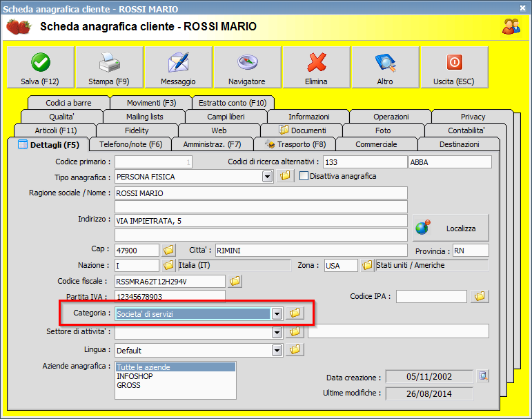Click the alternate search code field ABBA
The height and width of the screenshot is (419, 532).
coord(450,162)
